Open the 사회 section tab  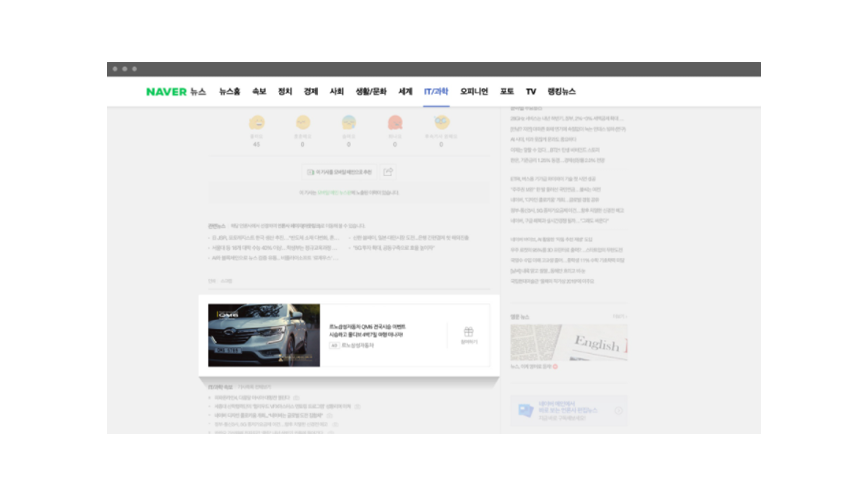click(x=337, y=91)
